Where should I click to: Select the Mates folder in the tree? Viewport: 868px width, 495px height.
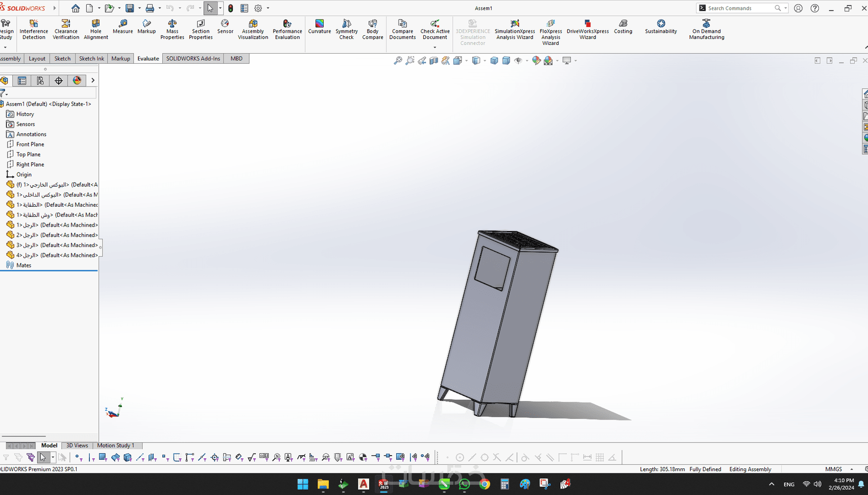click(x=23, y=265)
